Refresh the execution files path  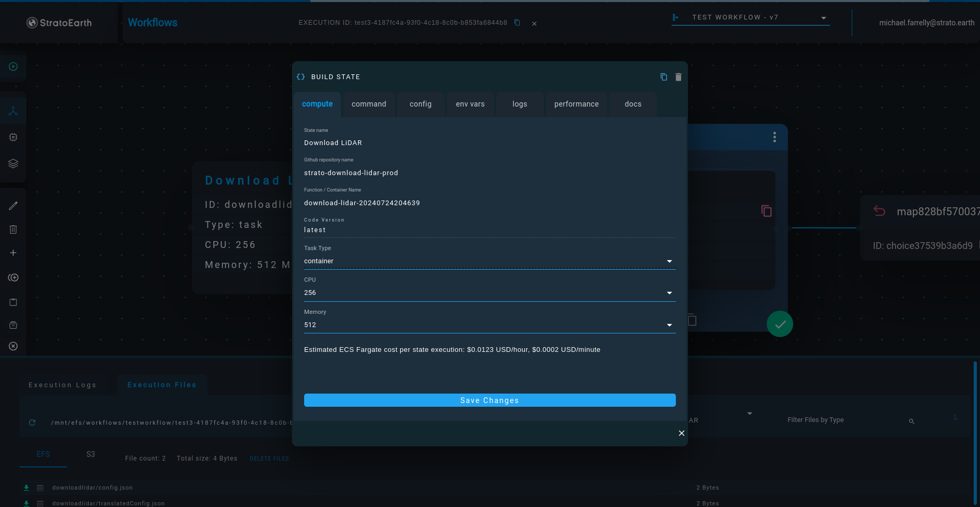click(32, 423)
